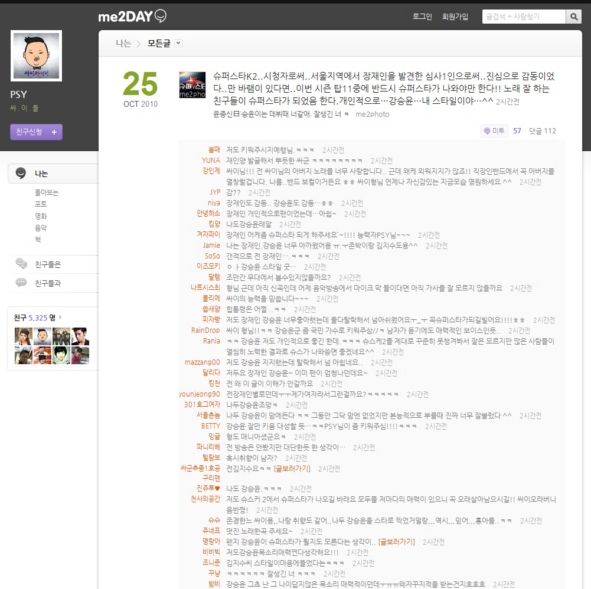Open commenter JYP's profile
591x589 pixels.
pos(215,192)
